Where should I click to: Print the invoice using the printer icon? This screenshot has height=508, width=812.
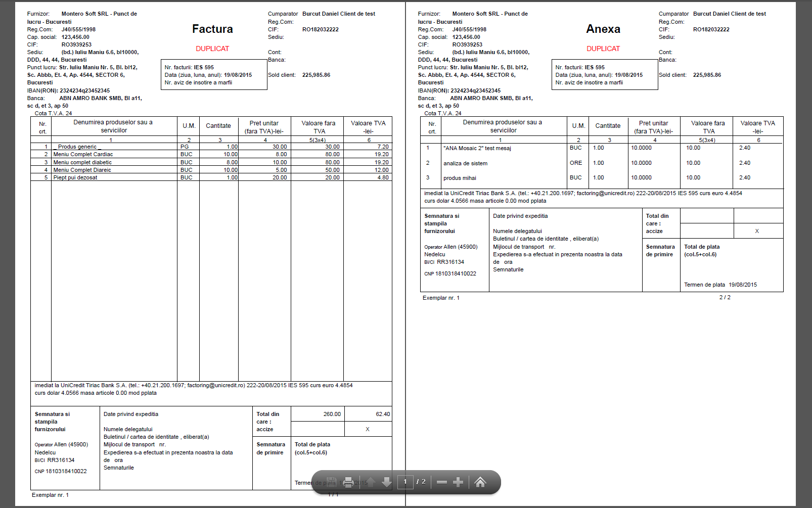(x=348, y=482)
